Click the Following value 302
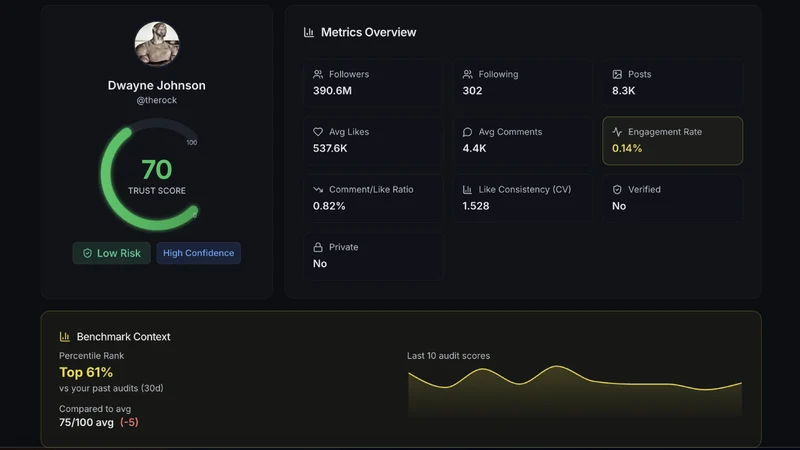Screen dimensions: 800x450 click(472, 91)
